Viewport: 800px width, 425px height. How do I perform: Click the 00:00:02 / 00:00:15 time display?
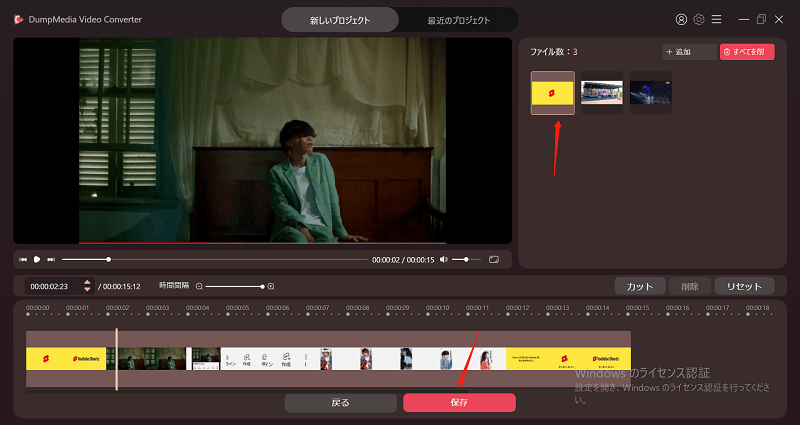pos(403,260)
